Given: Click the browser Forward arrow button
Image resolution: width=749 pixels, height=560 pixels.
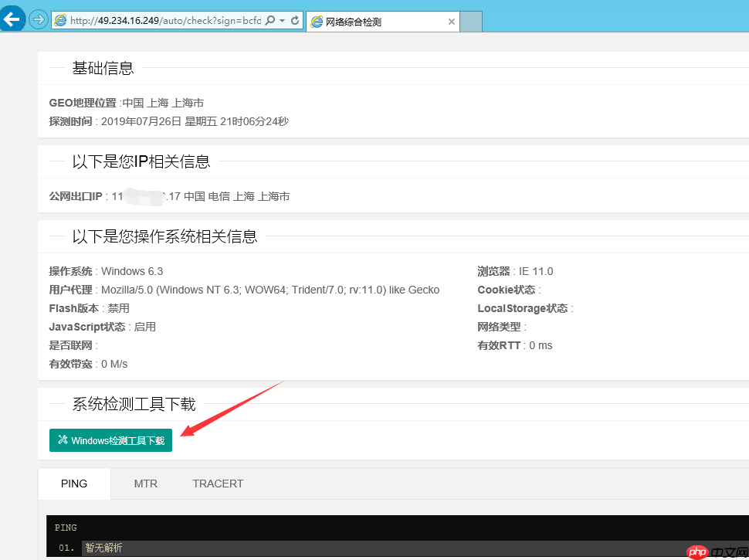Looking at the screenshot, I should (x=38, y=20).
